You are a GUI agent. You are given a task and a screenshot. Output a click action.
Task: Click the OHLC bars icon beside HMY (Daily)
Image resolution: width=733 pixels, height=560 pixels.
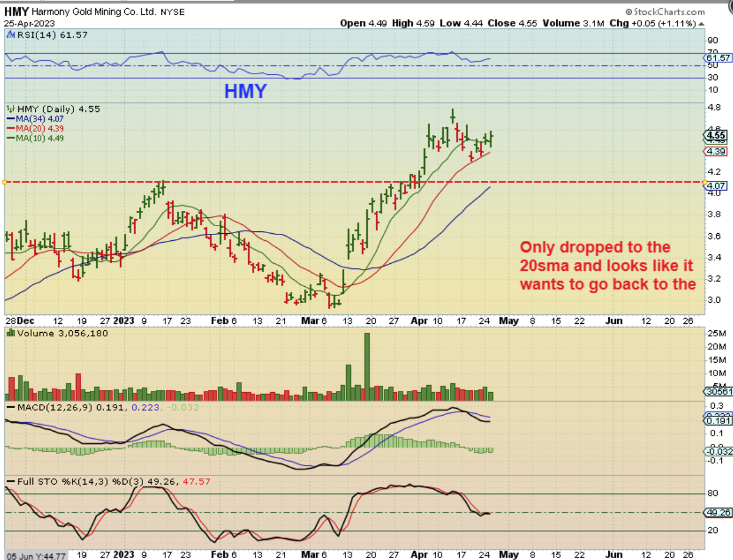[x=10, y=109]
